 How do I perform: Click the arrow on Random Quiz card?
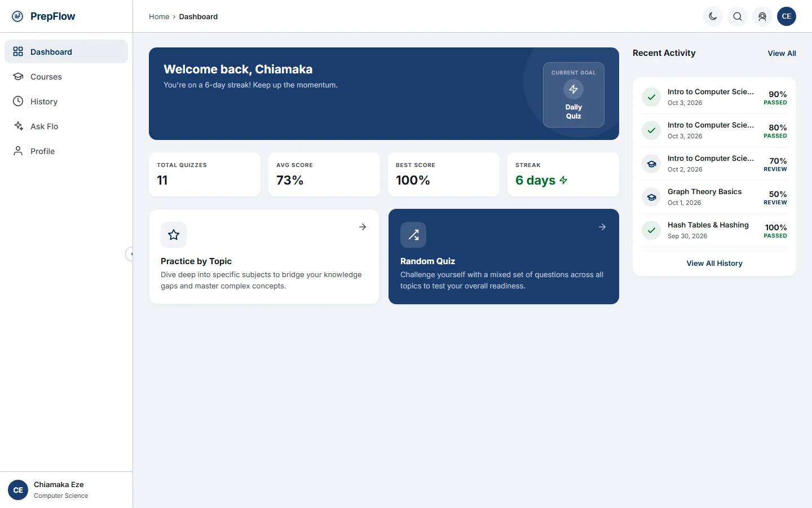click(602, 227)
